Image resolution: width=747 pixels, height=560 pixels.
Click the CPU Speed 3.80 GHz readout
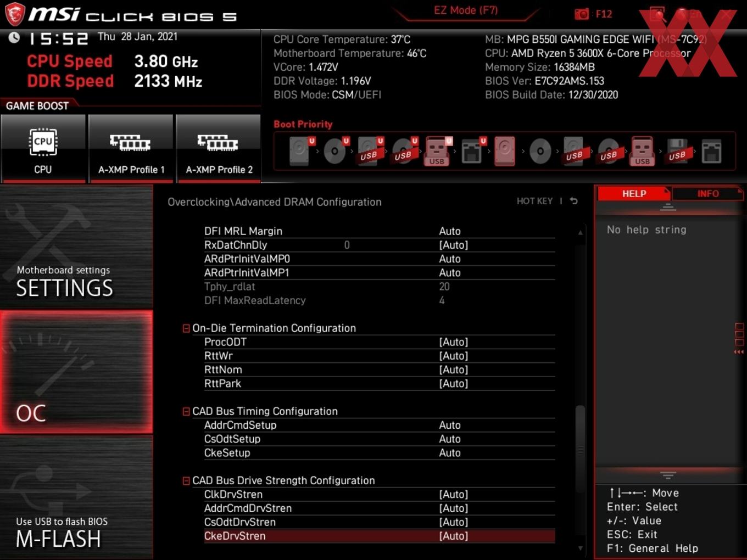point(113,61)
